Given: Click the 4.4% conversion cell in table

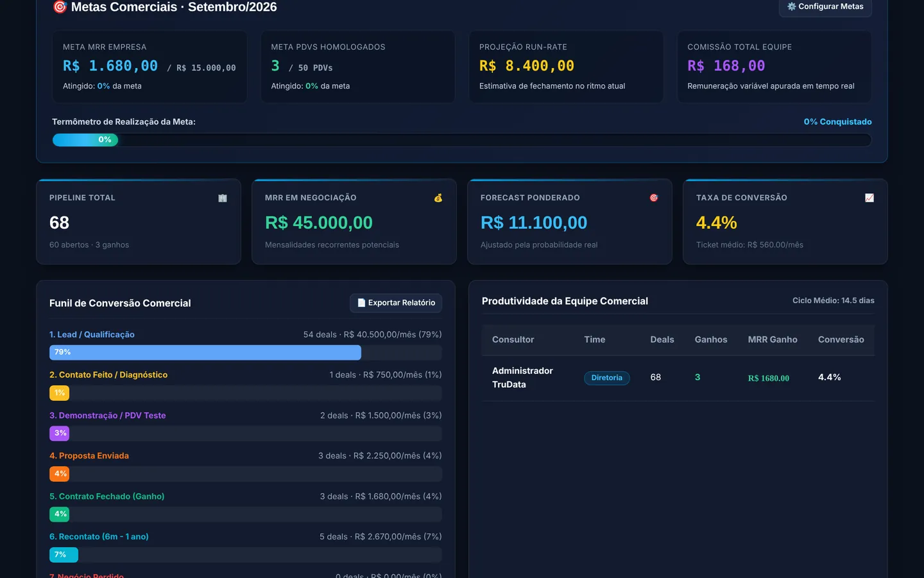Looking at the screenshot, I should (x=830, y=378).
